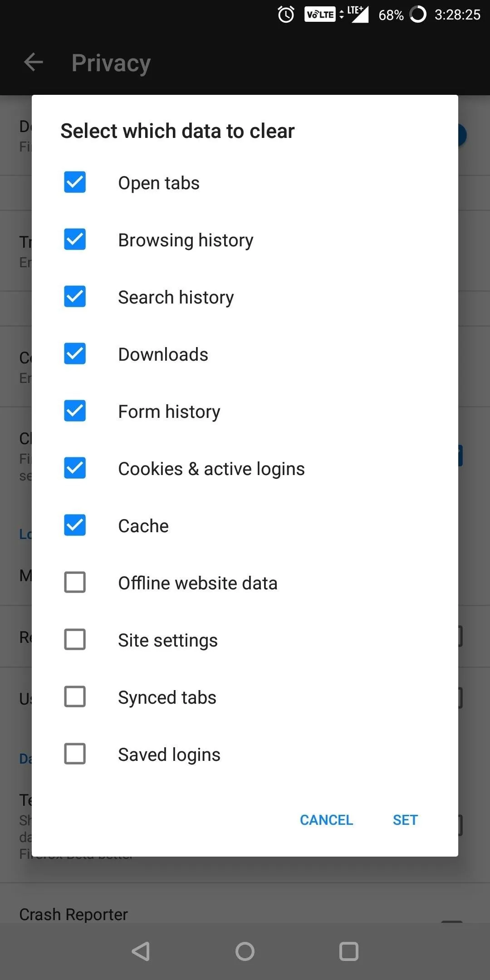Confirm selection with the SET button
This screenshot has height=980, width=490.
[x=405, y=820]
